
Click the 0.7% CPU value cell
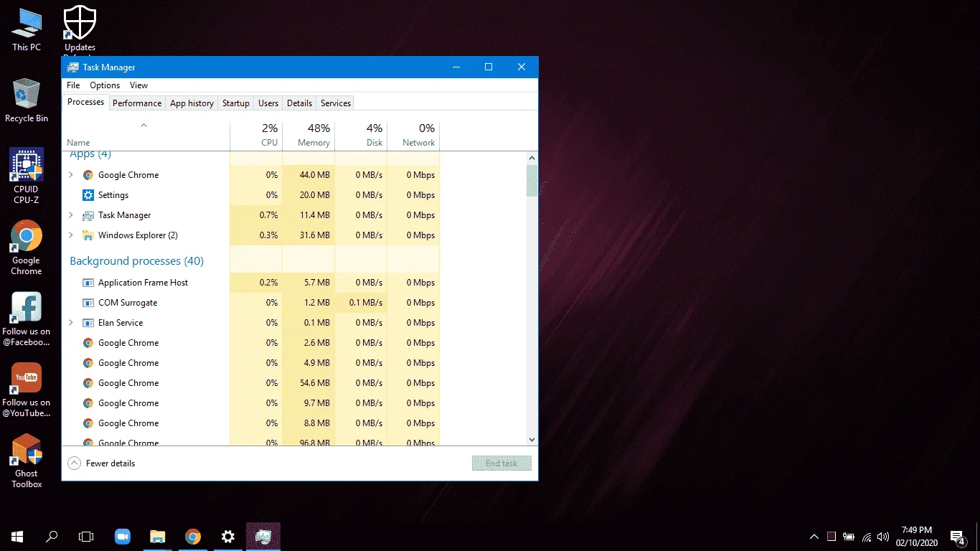click(x=256, y=215)
